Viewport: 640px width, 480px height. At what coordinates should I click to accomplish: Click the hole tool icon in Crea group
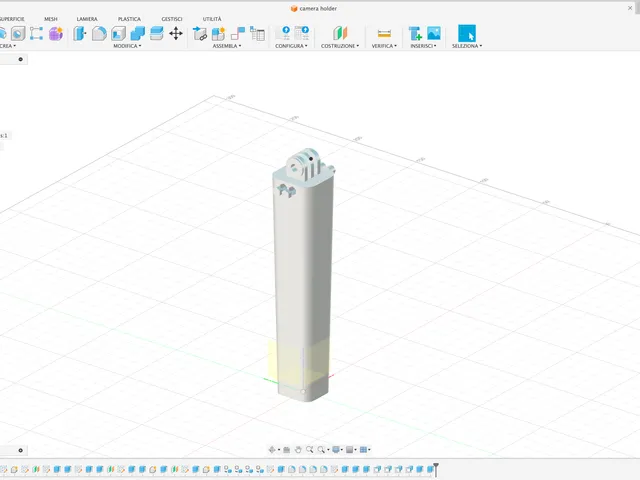[18, 33]
